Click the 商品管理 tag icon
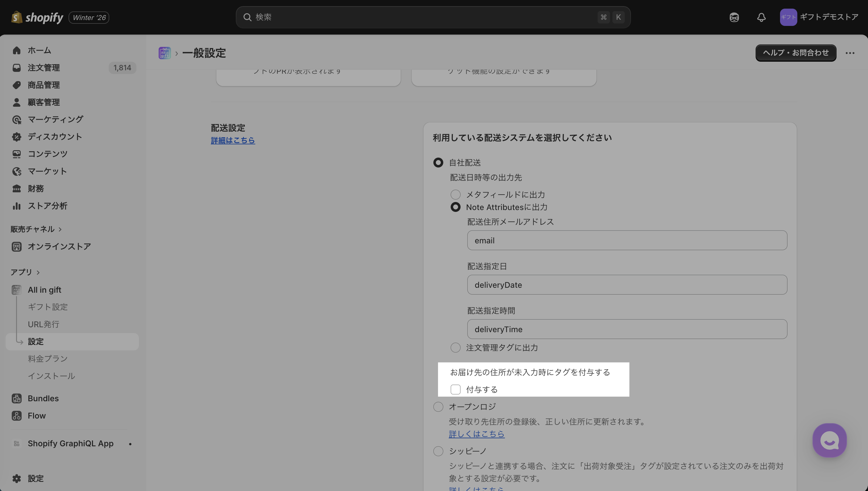The width and height of the screenshot is (868, 491). [x=17, y=85]
